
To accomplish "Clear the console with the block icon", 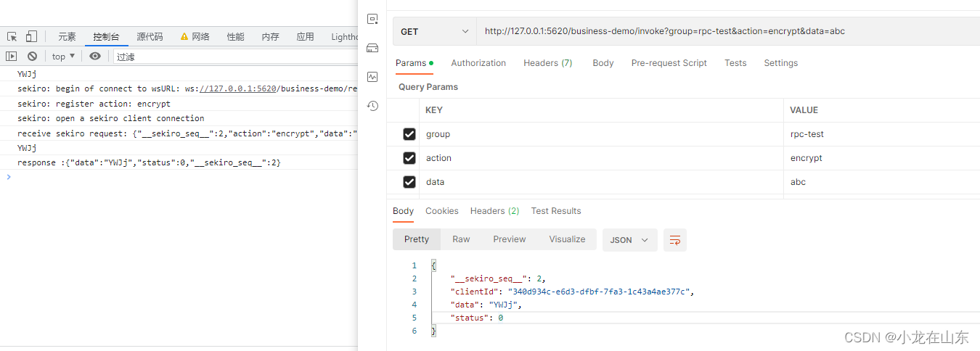I will (32, 56).
